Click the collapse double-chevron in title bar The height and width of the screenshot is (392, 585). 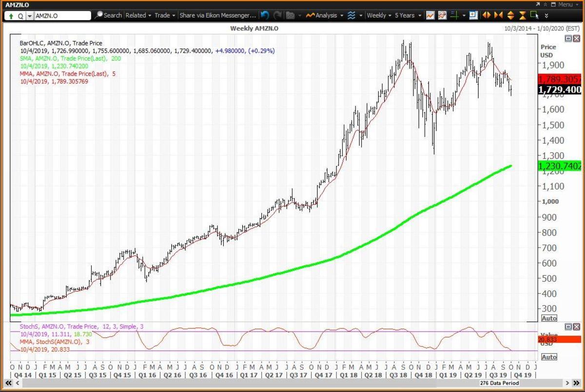tap(546, 4)
